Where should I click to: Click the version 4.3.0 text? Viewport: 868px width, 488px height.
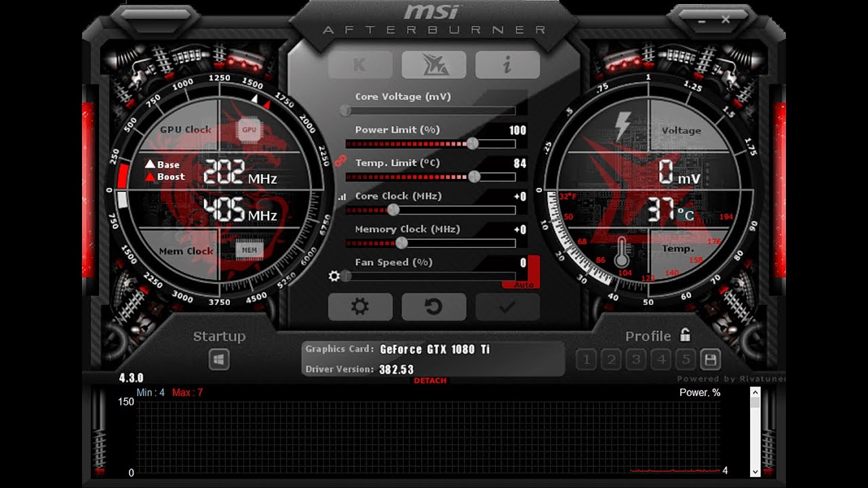click(x=131, y=378)
